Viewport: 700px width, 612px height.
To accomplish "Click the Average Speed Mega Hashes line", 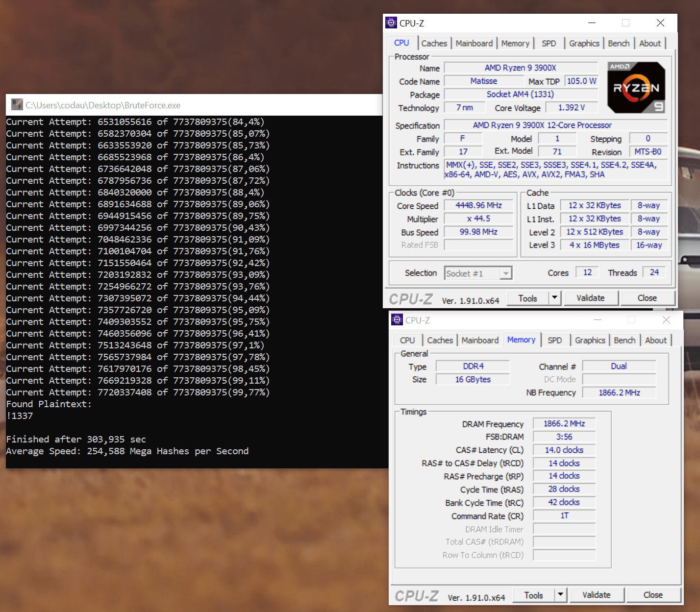I will tap(127, 451).
